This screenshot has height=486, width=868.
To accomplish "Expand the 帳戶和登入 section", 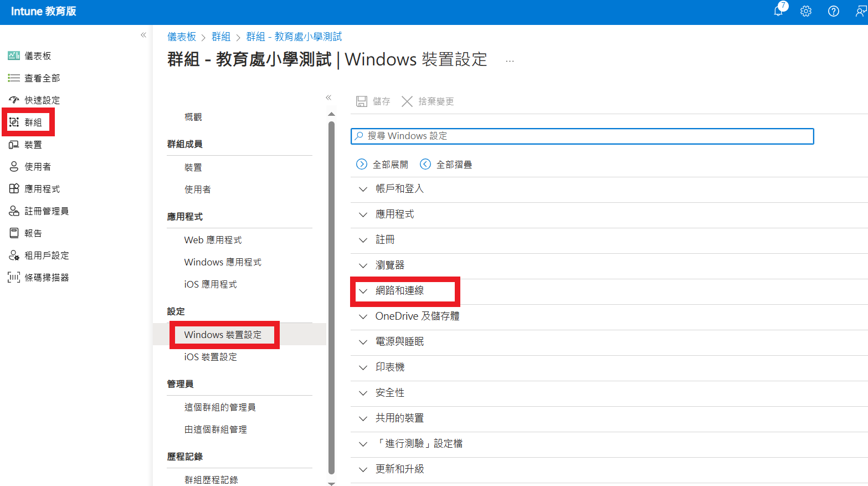I will (399, 189).
